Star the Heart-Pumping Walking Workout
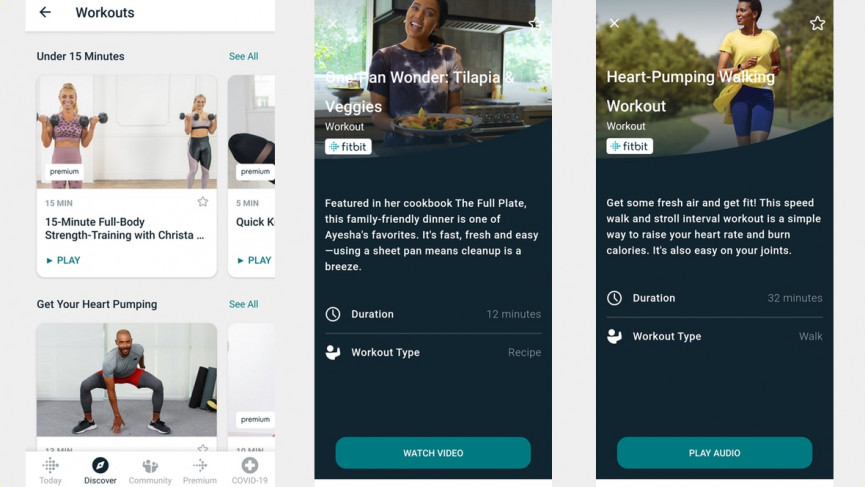865x487 pixels. click(817, 23)
